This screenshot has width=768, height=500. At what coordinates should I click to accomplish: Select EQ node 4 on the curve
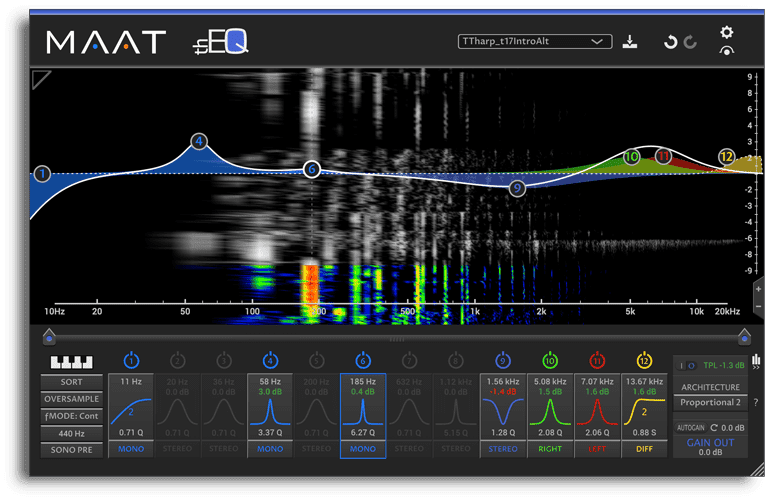199,142
